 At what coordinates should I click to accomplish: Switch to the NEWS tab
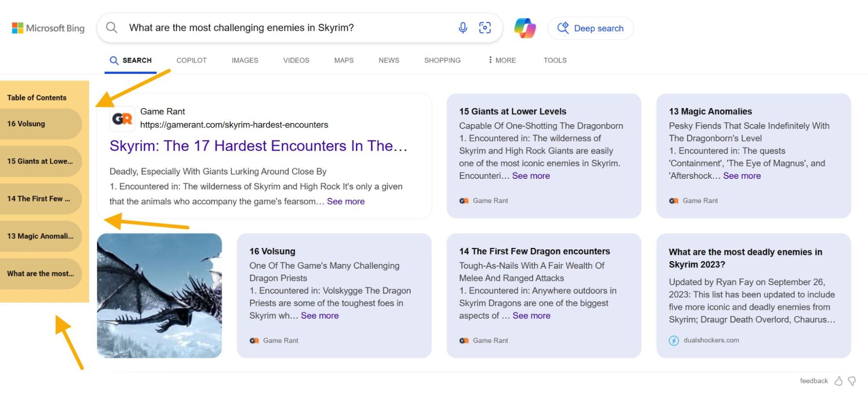point(388,60)
